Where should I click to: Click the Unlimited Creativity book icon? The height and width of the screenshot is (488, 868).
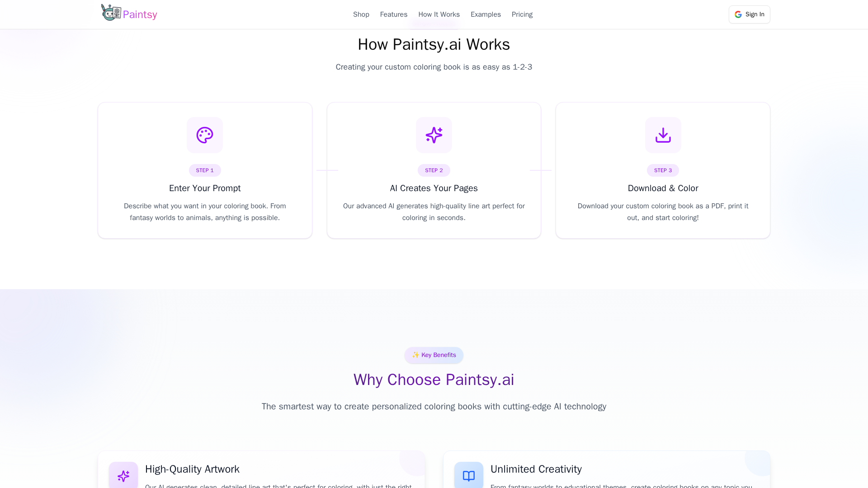pos(469,476)
